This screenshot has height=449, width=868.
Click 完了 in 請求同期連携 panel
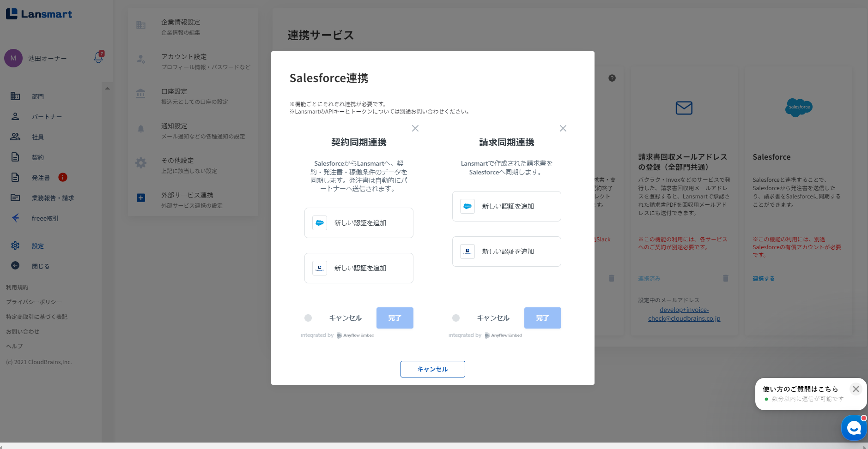543,318
